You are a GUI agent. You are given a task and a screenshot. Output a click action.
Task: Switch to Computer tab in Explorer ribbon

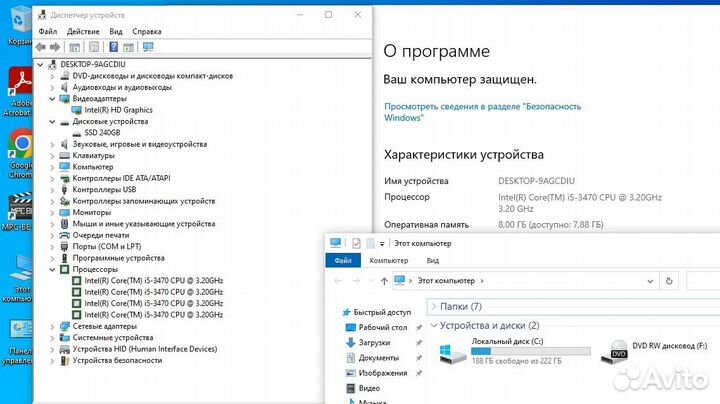pyautogui.click(x=388, y=260)
